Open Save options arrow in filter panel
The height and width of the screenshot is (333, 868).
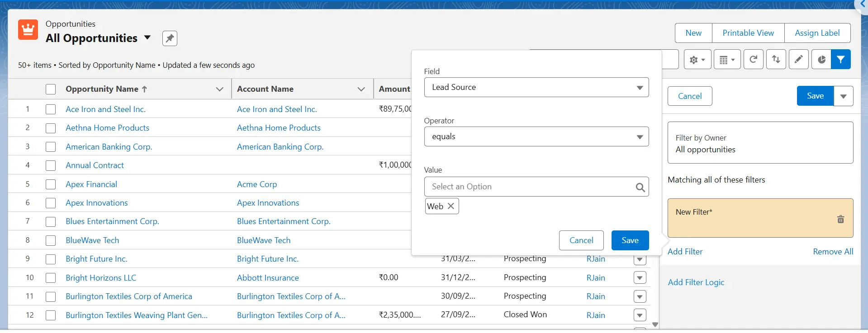pyautogui.click(x=844, y=96)
